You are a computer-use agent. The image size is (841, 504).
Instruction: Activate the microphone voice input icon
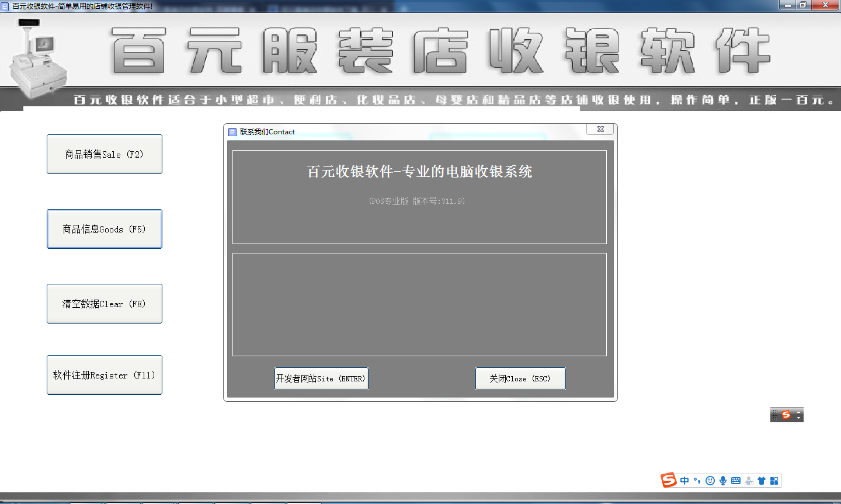coord(723,481)
